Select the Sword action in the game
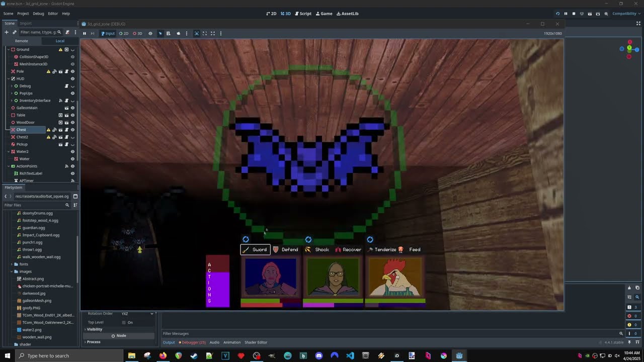The height and width of the screenshot is (362, 644). tap(255, 249)
